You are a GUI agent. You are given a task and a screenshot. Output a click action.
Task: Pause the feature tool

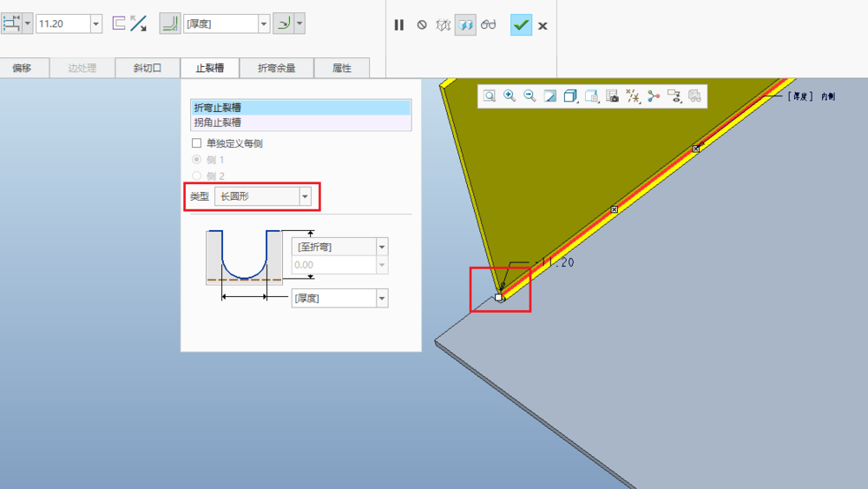pos(399,25)
